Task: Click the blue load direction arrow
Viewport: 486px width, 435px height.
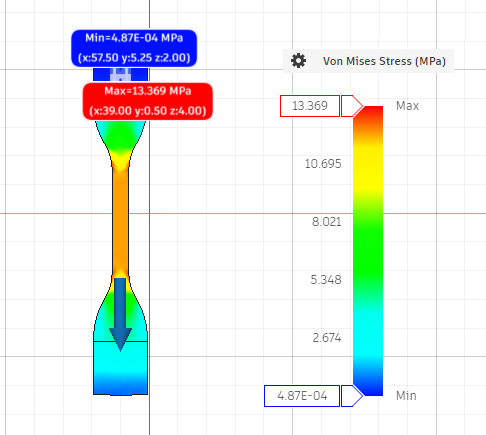Action: 120,314
